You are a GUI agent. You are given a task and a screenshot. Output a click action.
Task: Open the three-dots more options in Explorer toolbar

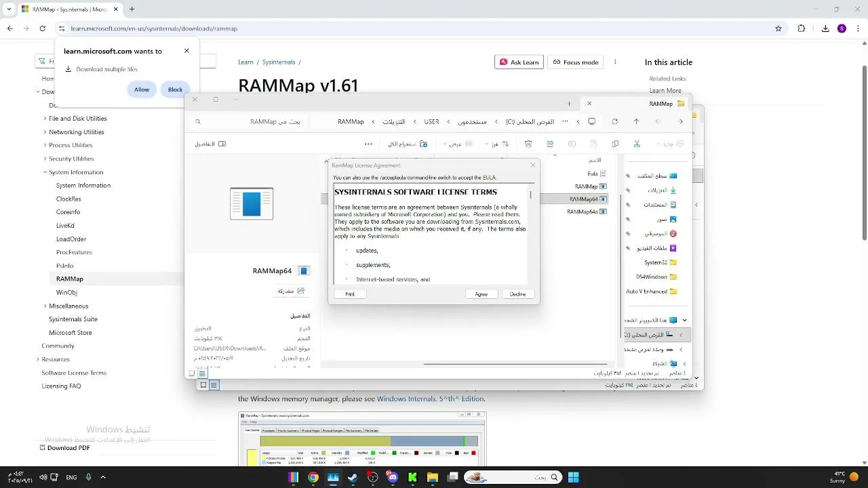368,144
